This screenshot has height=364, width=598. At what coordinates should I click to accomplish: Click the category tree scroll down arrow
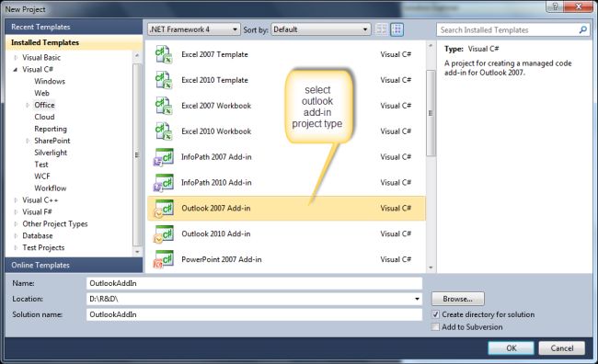(x=137, y=252)
